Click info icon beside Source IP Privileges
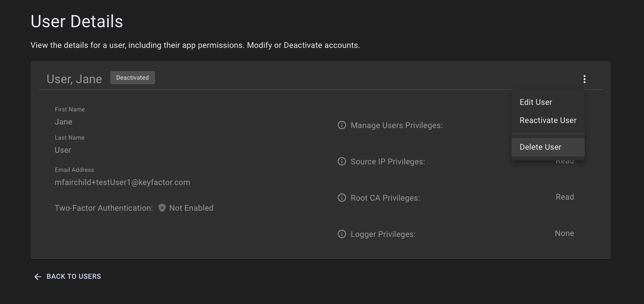The image size is (644, 304). click(x=341, y=161)
